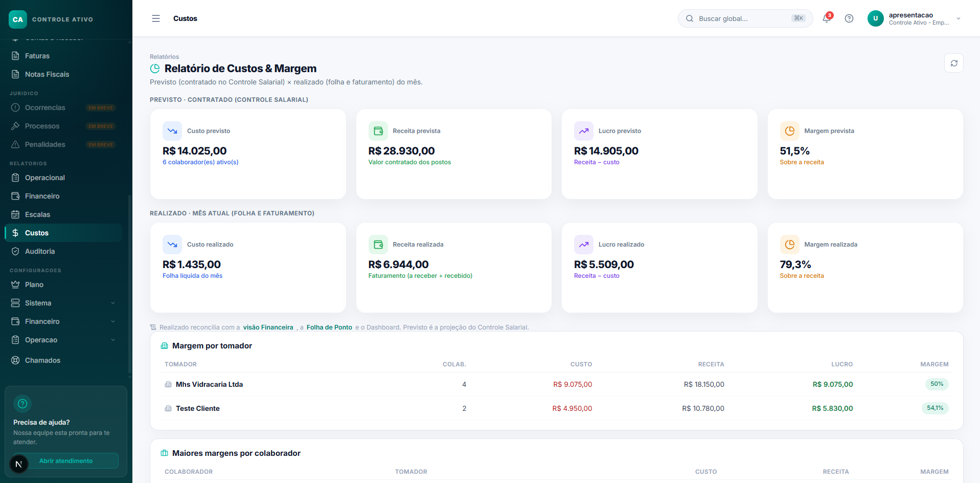Click the Lucro realizado trend icon
This screenshot has height=483, width=980.
click(x=584, y=245)
